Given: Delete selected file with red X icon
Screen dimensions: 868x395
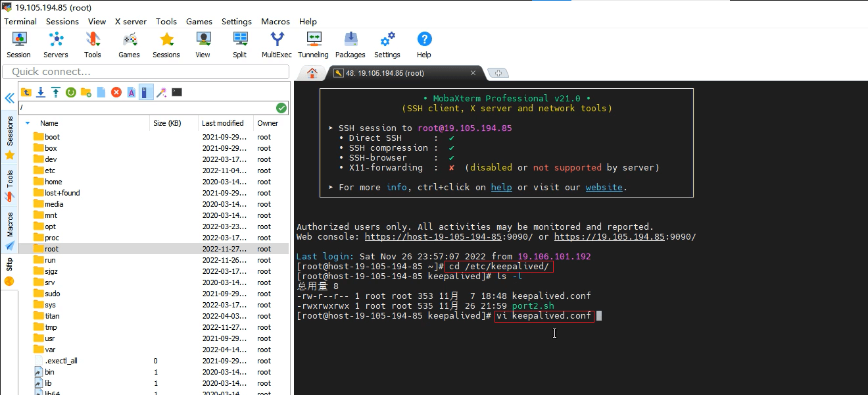Looking at the screenshot, I should (116, 92).
